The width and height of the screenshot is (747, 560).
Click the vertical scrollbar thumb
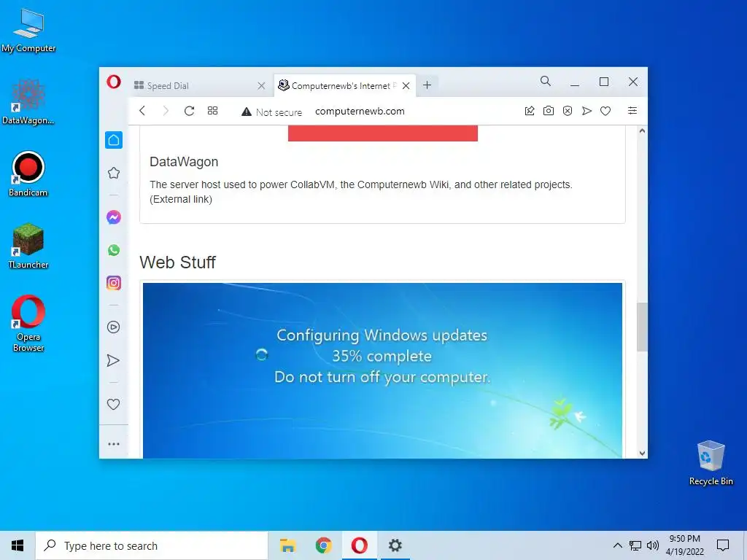pyautogui.click(x=642, y=327)
